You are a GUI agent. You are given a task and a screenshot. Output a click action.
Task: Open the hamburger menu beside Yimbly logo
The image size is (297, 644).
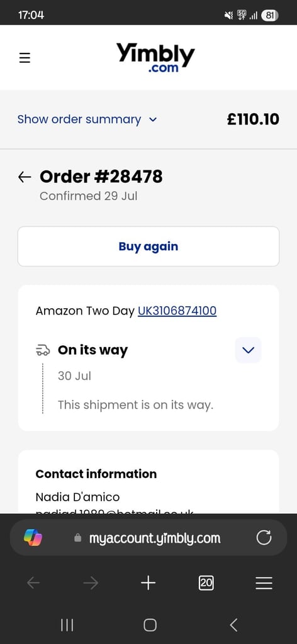[x=25, y=58]
